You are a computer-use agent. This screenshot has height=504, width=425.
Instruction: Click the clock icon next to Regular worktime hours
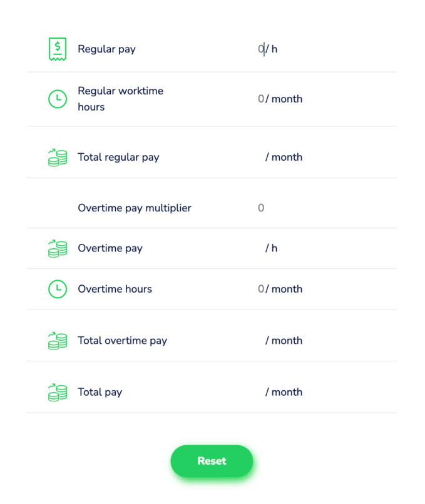tap(57, 99)
